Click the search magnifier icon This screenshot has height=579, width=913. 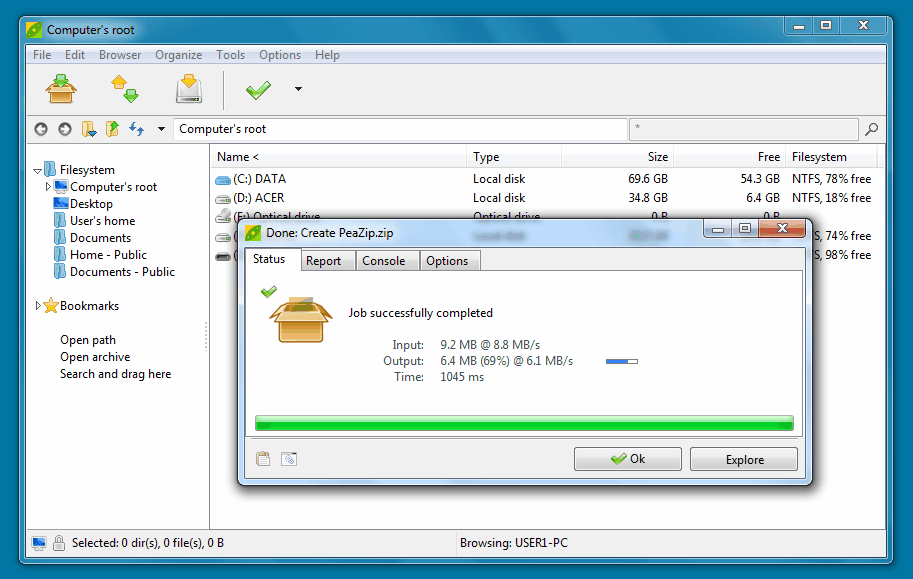(x=871, y=129)
